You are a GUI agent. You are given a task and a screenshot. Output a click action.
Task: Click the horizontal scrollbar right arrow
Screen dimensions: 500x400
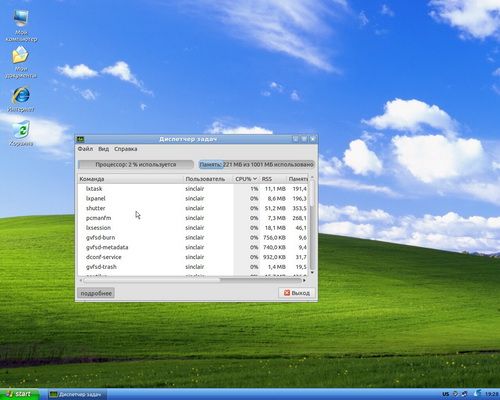(304, 280)
